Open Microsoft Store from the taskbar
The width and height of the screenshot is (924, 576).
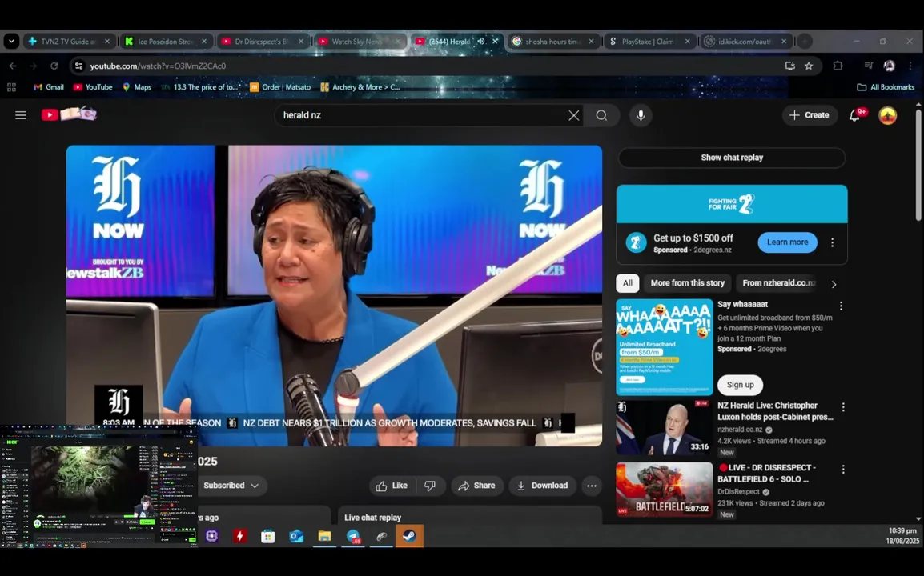[268, 536]
